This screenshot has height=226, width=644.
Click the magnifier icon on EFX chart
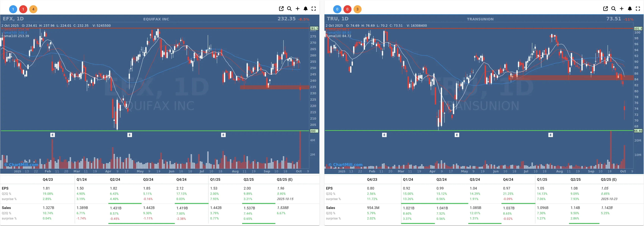[289, 9]
